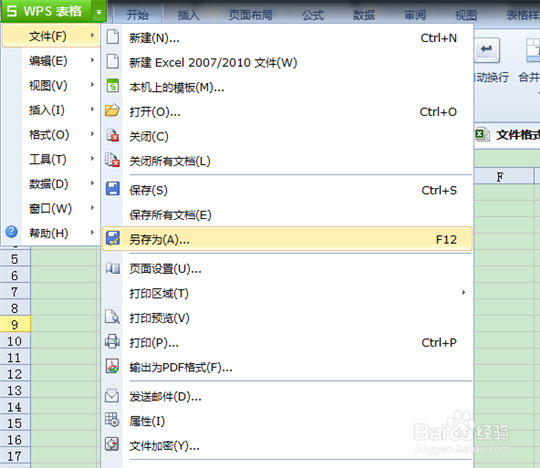Select 打印预览(V) menu entry

287,318
